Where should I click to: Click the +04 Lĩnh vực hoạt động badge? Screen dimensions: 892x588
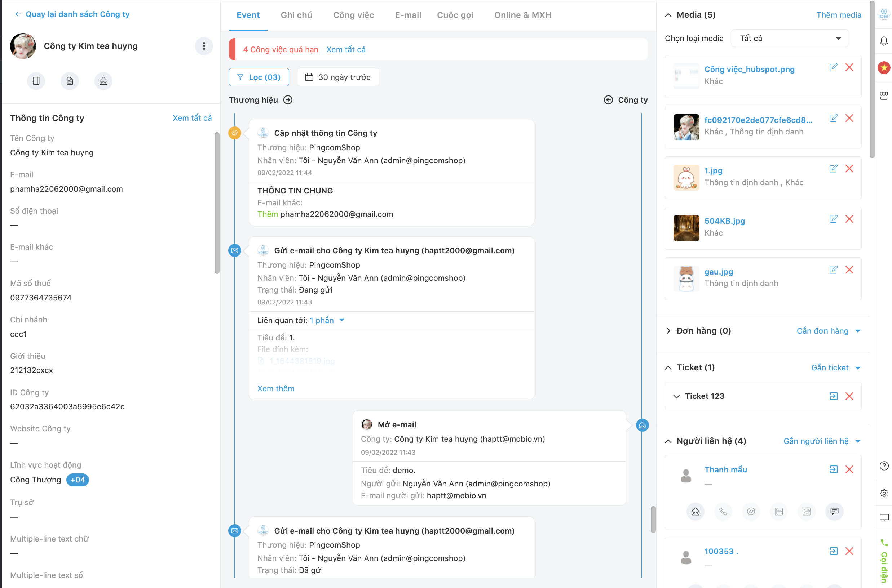[x=78, y=480]
